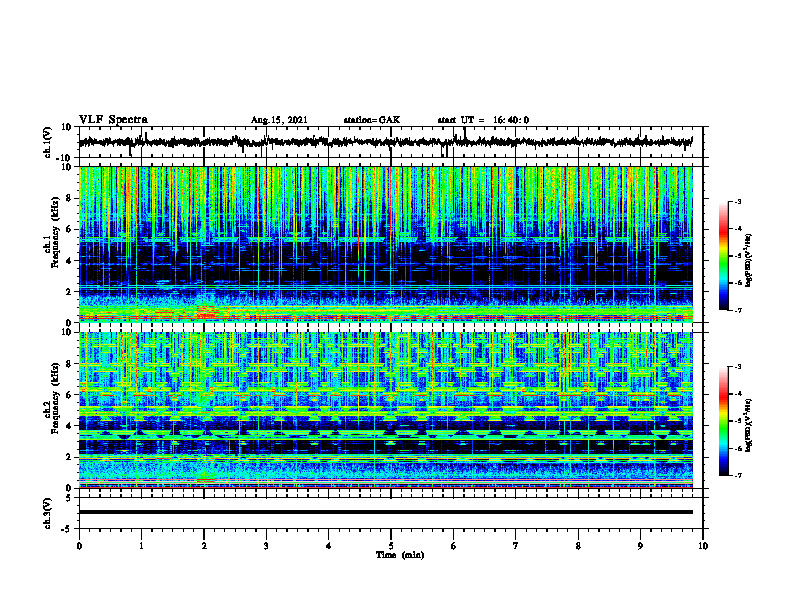This screenshot has width=792, height=612.
Task: Click the "8" kHz tick on ch.2 spectrogram
Action: click(69, 364)
